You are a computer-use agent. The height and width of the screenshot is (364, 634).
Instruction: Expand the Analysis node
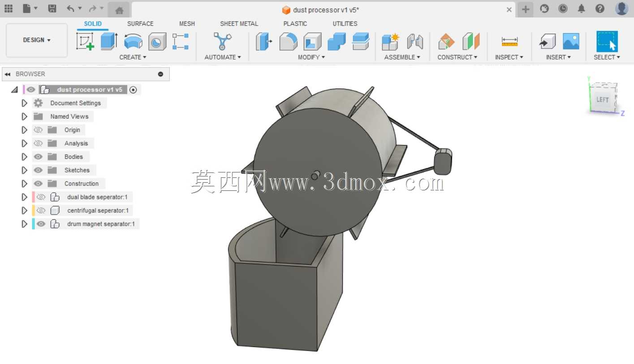click(25, 143)
